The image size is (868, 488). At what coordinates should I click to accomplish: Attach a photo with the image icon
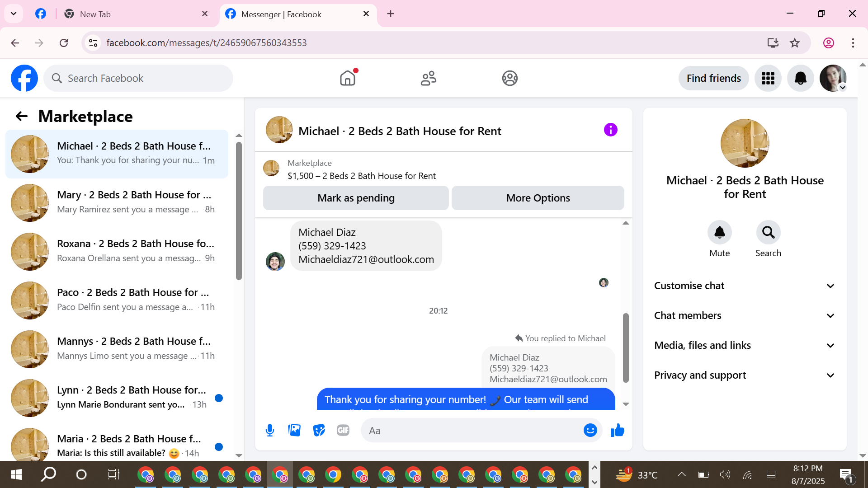(x=294, y=431)
